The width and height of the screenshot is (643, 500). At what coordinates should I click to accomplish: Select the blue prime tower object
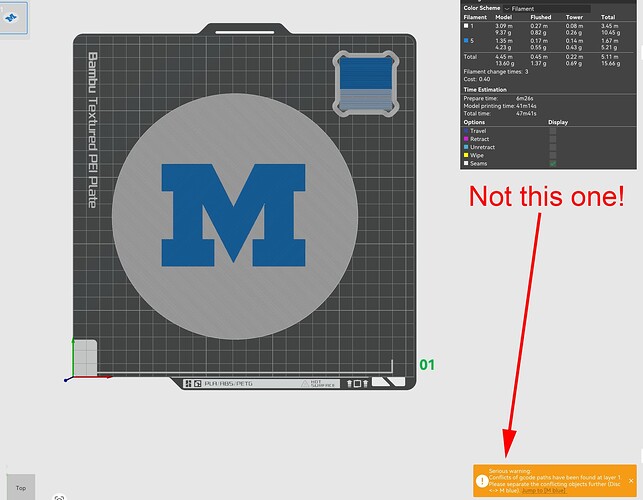pyautogui.click(x=366, y=84)
